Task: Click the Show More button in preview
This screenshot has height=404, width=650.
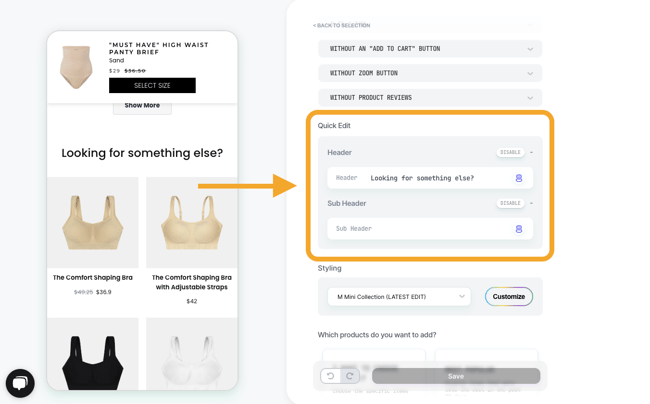Action: point(142,105)
